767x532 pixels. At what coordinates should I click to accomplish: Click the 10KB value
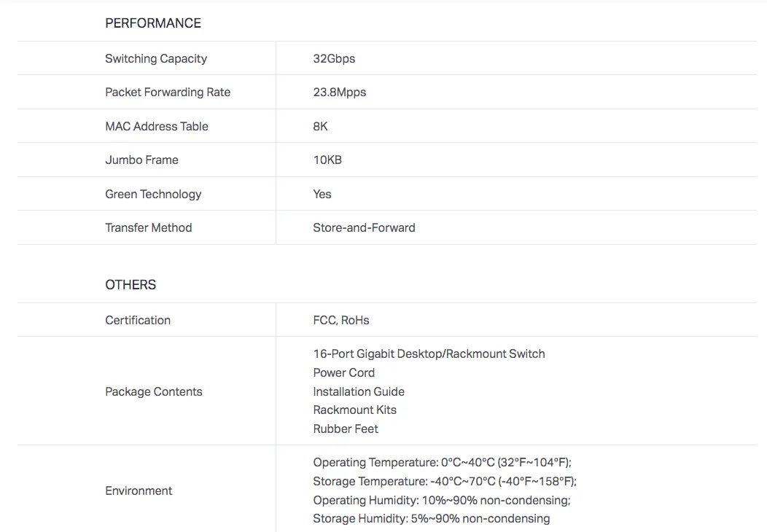327,160
